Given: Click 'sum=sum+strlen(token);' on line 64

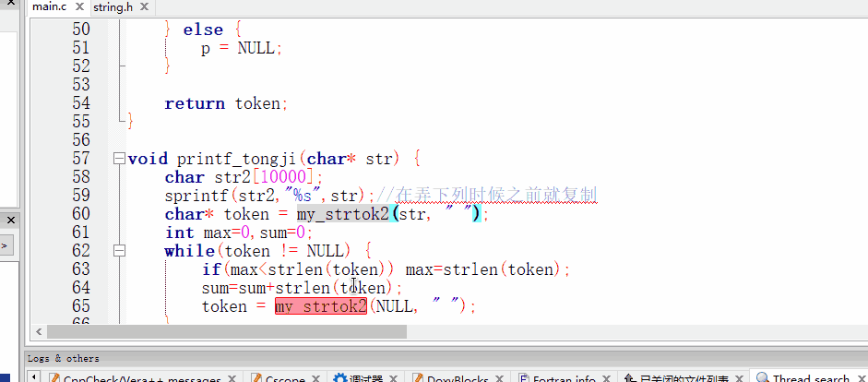Looking at the screenshot, I should coord(302,288).
